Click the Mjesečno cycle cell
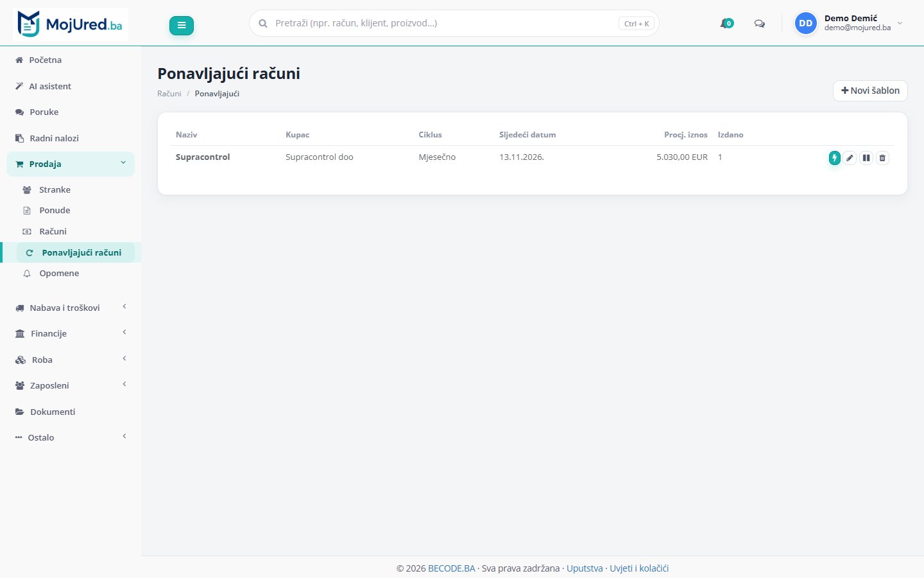The height and width of the screenshot is (578, 924). pos(437,157)
